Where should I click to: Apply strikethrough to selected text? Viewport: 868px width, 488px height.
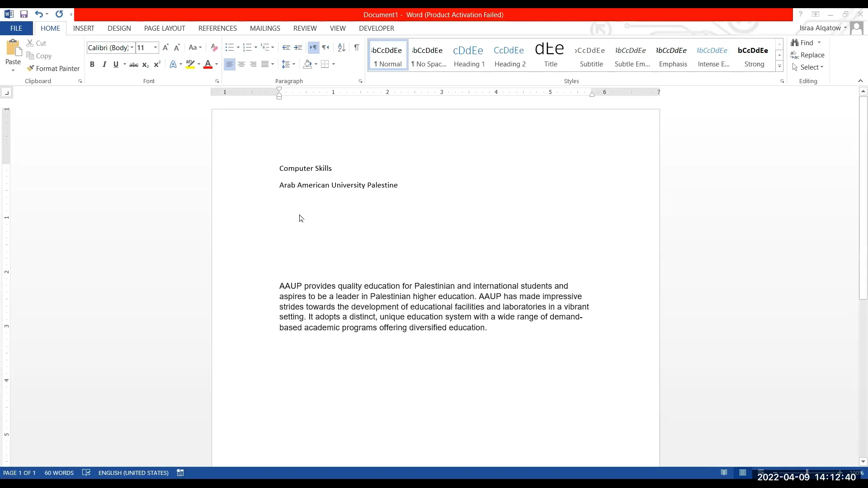(x=134, y=65)
